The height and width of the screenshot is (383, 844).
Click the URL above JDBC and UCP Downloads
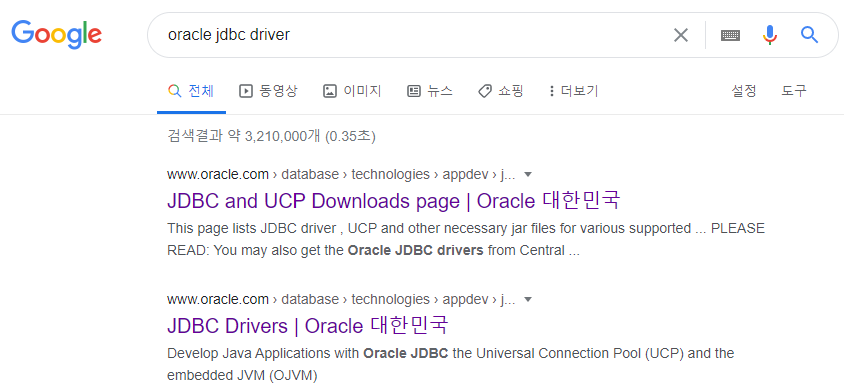(341, 174)
